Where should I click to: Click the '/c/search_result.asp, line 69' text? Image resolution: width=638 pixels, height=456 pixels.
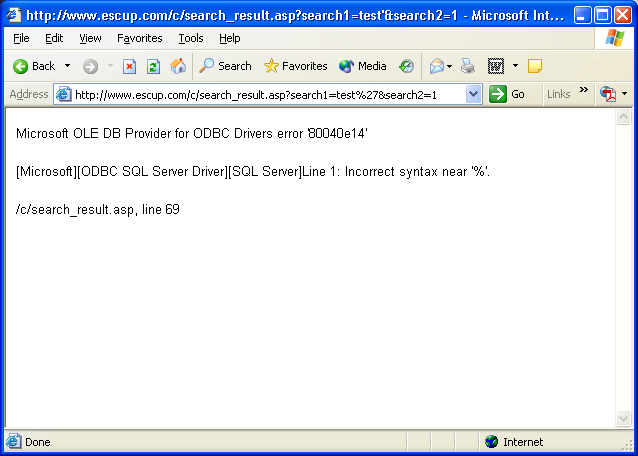98,209
